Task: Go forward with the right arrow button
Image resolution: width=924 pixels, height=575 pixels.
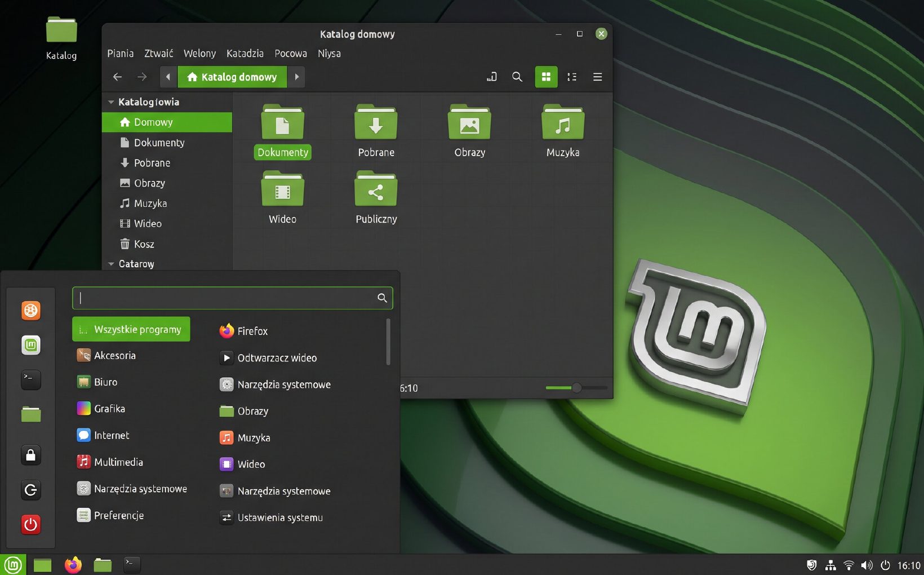Action: [142, 77]
